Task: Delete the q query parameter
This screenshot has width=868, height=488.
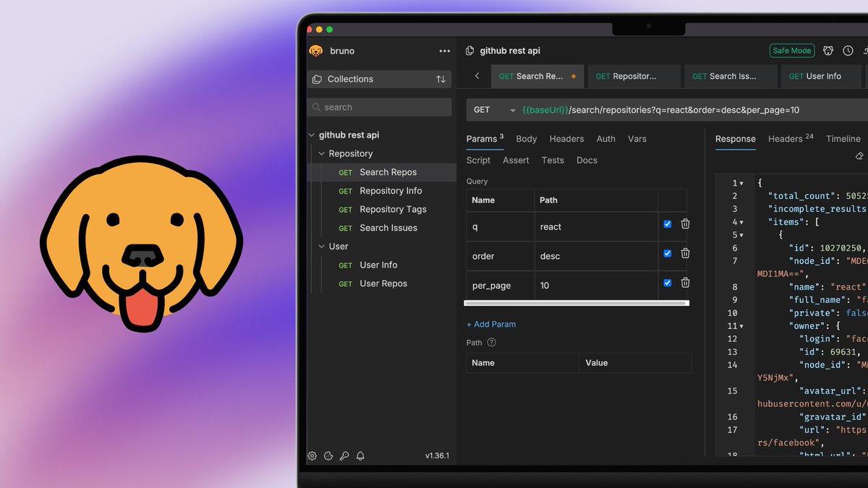Action: tap(685, 224)
